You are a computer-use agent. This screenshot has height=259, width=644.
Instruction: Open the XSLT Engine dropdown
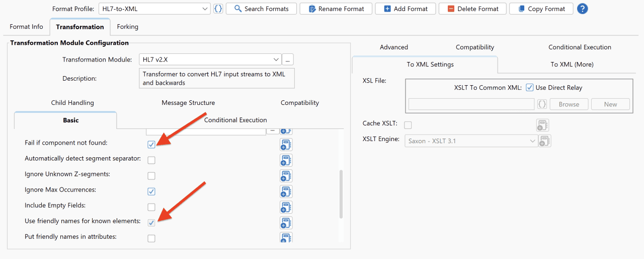tap(471, 141)
